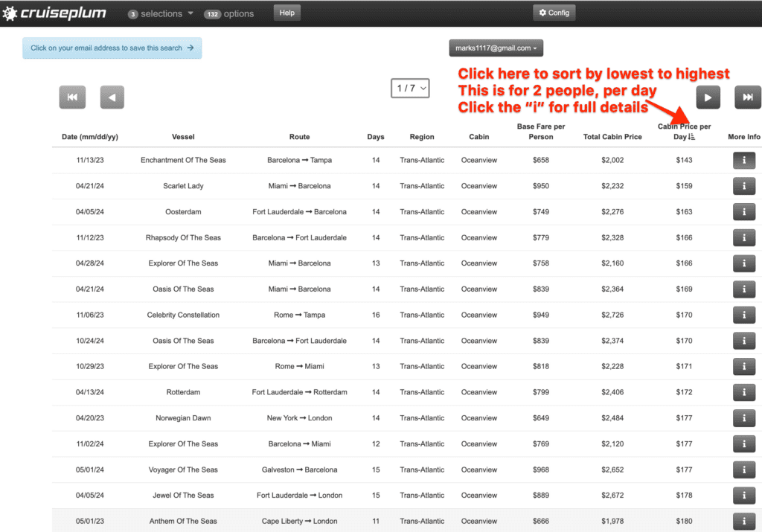Click the save this search banner link
This screenshot has height=532, width=762.
[112, 47]
